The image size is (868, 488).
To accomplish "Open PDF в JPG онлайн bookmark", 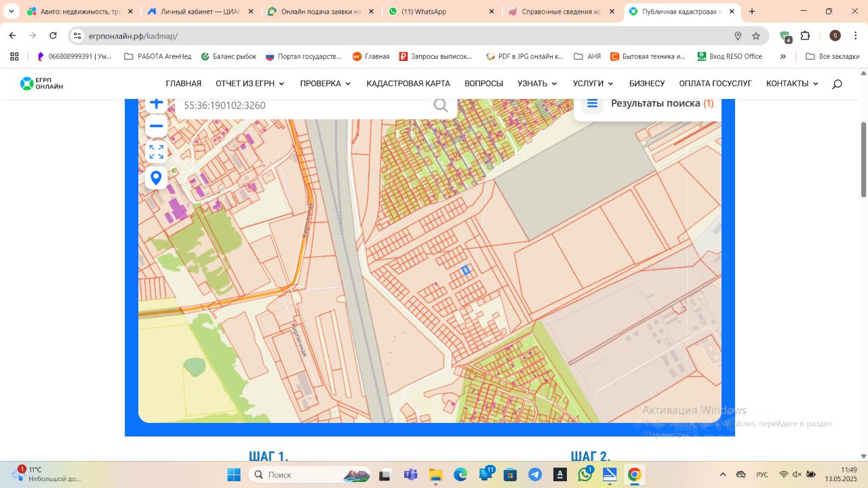I will pos(524,56).
